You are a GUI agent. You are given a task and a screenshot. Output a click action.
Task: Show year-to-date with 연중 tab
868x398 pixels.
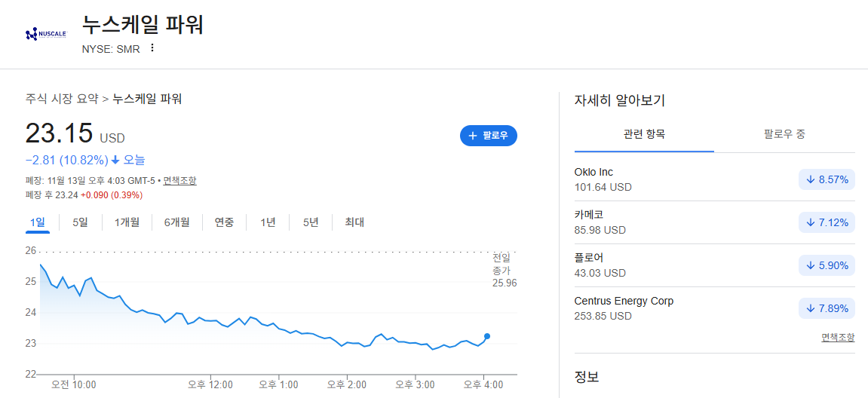coord(224,222)
